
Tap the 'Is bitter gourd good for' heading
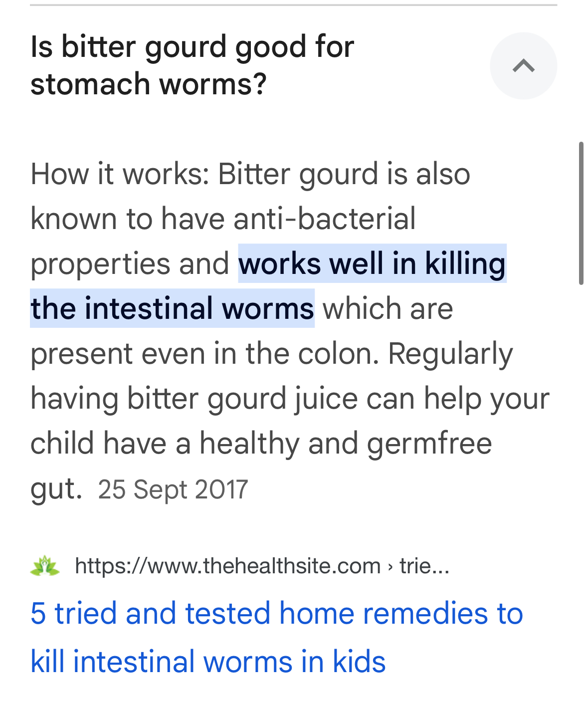[192, 46]
